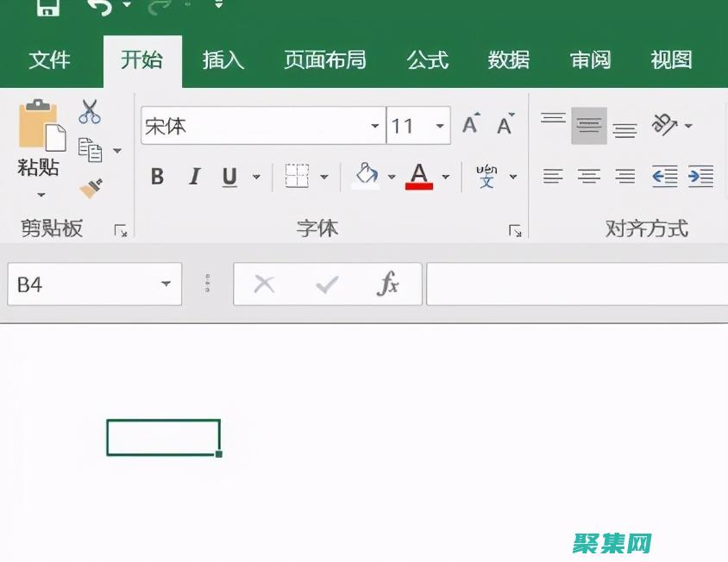Click the Insert Function fx icon
This screenshot has height=562, width=728.
[x=387, y=284]
